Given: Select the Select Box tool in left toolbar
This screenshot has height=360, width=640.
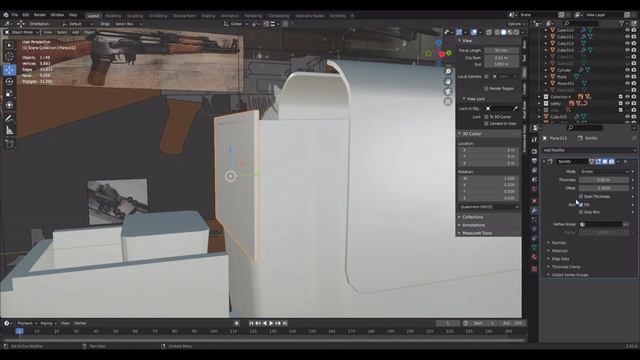Looking at the screenshot, I should click(x=9, y=45).
